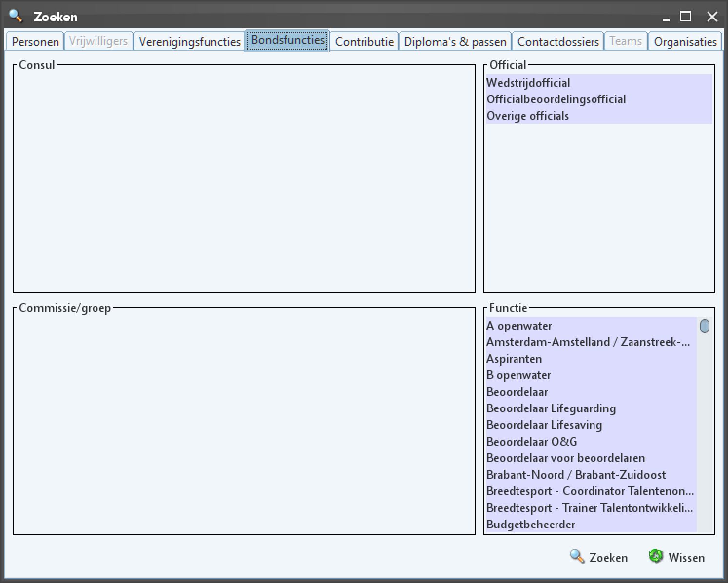Select Wedstrijdofficial in the Official list
728x583 pixels.
599,82
